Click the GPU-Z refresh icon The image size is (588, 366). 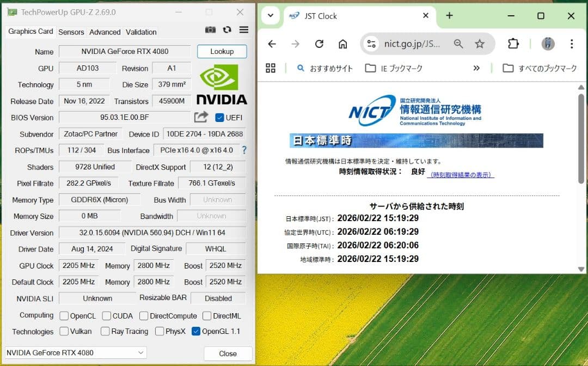point(227,29)
